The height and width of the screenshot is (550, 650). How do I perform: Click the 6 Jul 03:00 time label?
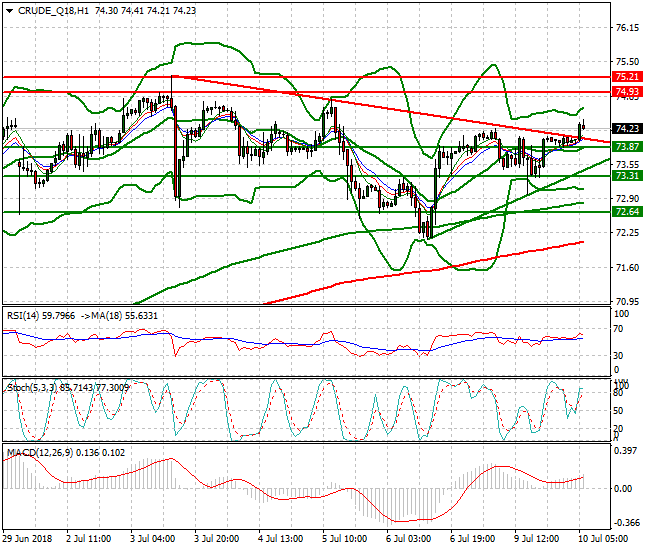click(x=408, y=539)
